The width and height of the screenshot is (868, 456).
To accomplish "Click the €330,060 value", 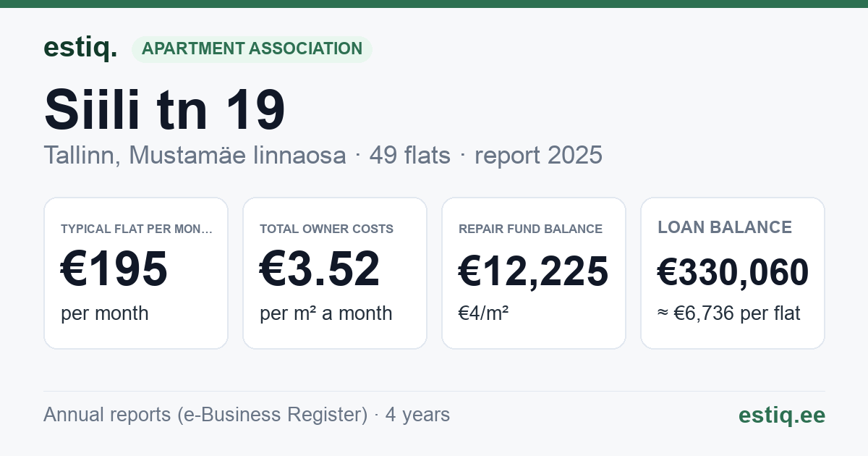I will (733, 272).
